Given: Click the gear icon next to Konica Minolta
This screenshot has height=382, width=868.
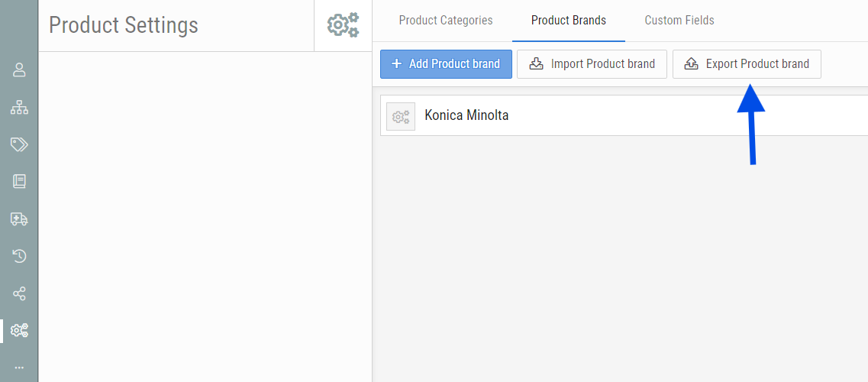Looking at the screenshot, I should [x=401, y=116].
